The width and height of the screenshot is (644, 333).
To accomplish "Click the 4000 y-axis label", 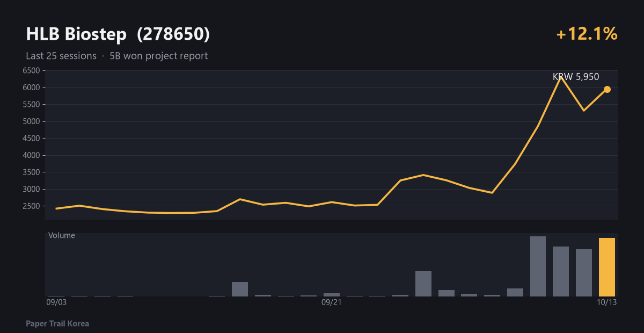I will coord(32,155).
